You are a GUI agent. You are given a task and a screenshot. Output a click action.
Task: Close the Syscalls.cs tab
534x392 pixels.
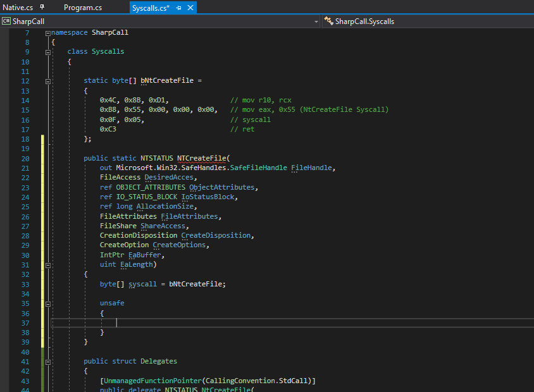[x=190, y=8]
